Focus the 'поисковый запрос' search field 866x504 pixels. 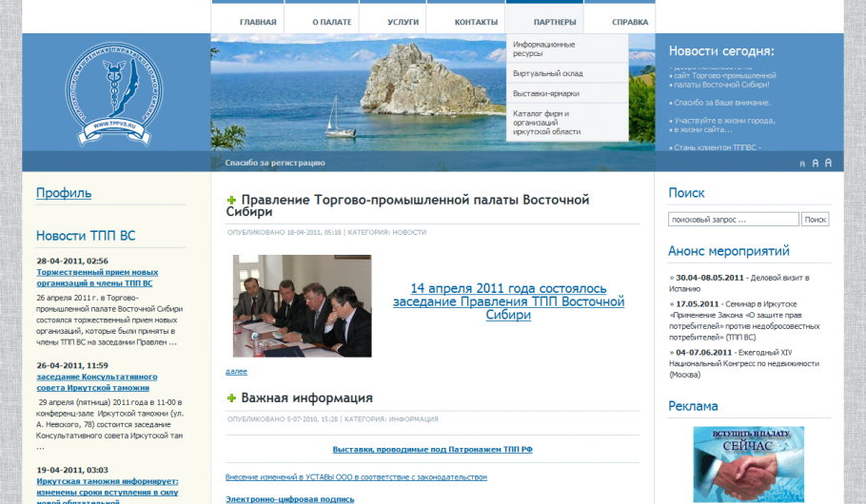click(733, 220)
